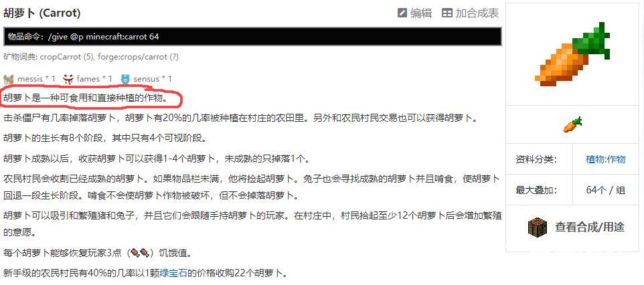
Task: Click the hunger drumstick icons
Action: [x=140, y=253]
